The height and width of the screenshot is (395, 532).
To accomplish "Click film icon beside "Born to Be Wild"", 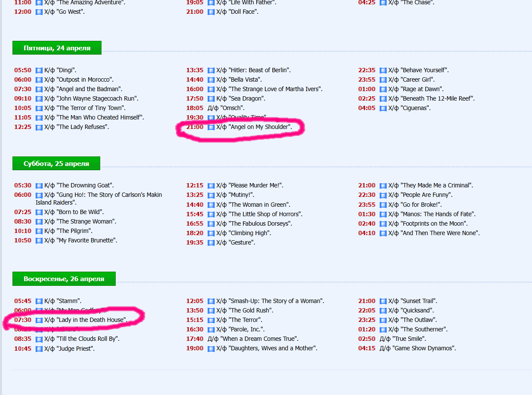I will coord(39,212).
